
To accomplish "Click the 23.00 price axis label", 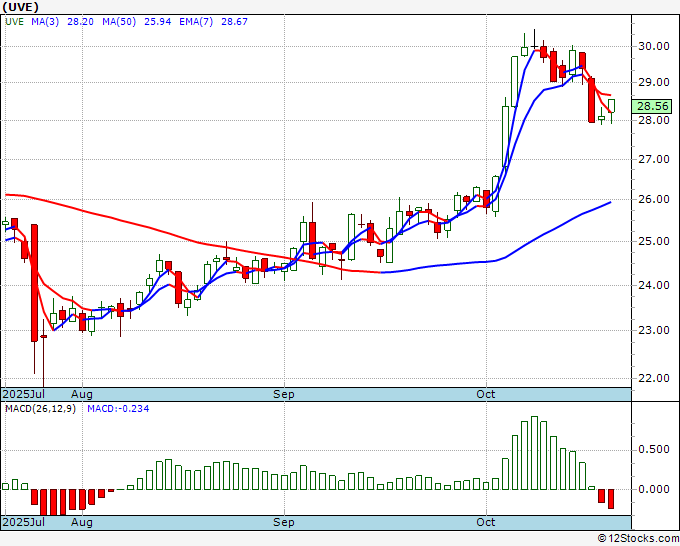I will [654, 330].
